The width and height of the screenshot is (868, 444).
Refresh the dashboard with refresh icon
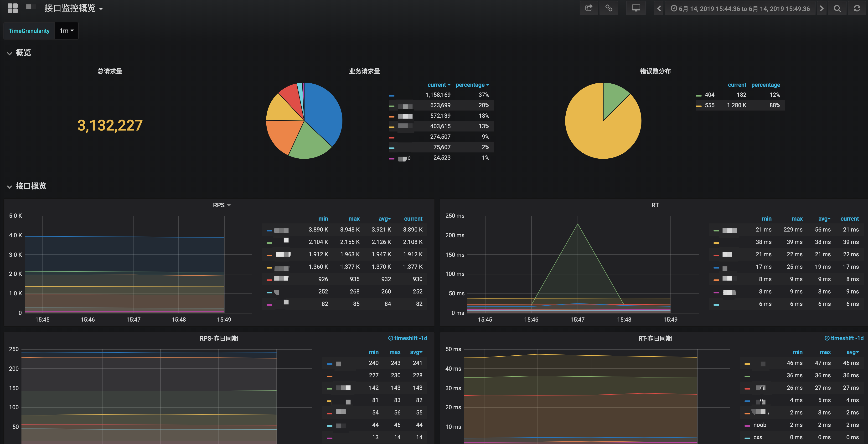pyautogui.click(x=857, y=8)
